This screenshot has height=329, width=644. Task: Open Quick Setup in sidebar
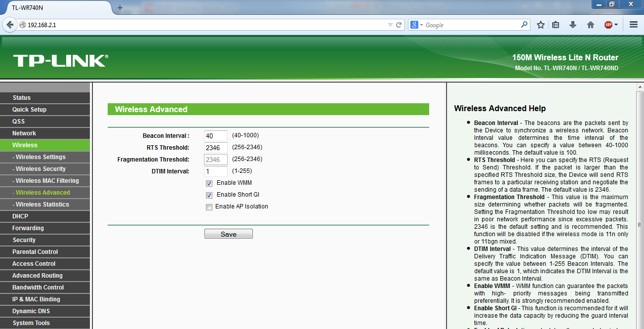point(45,110)
